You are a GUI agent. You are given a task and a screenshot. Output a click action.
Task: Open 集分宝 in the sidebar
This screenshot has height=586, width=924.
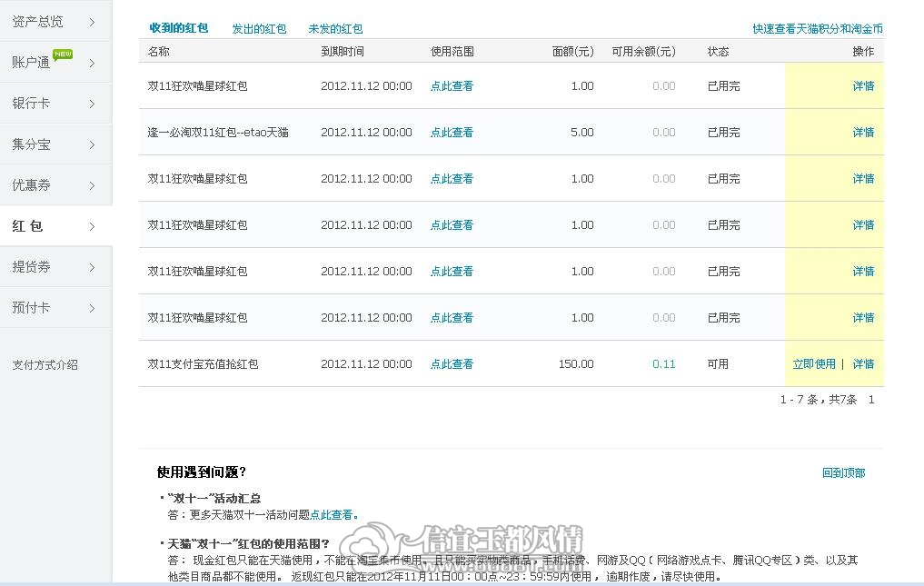pyautogui.click(x=31, y=144)
